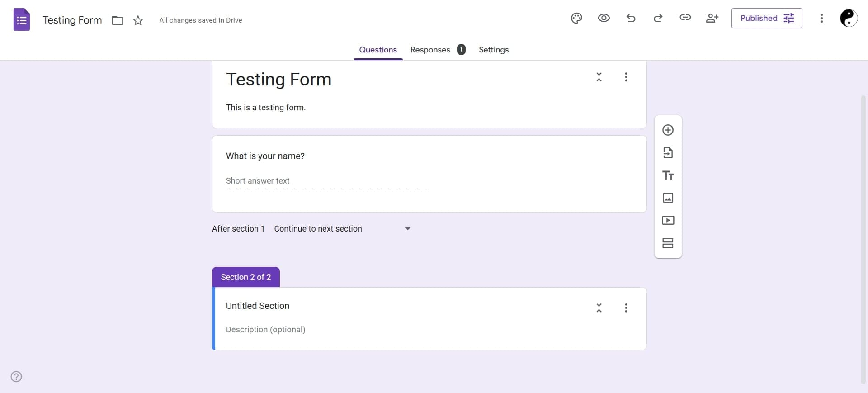Preview the form with eye icon
Viewport: 868px width, 393px height.
(604, 19)
